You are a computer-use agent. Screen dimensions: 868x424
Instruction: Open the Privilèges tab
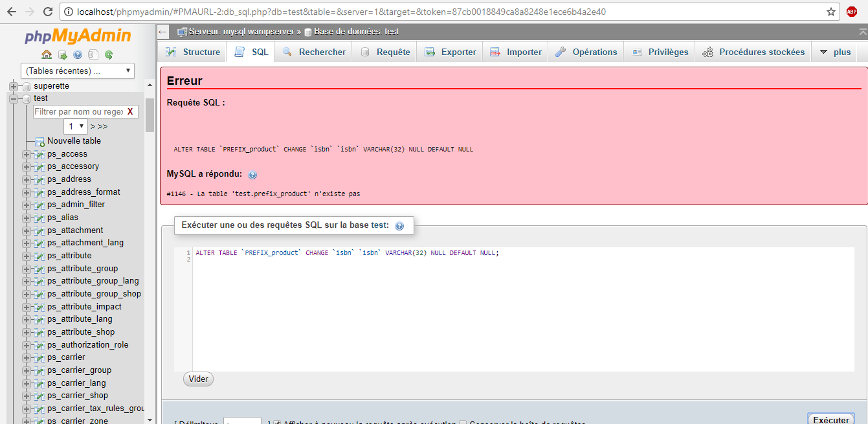(x=660, y=52)
